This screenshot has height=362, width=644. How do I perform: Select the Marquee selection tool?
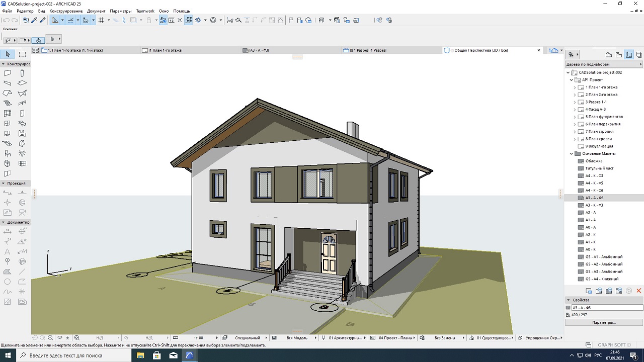click(x=22, y=54)
